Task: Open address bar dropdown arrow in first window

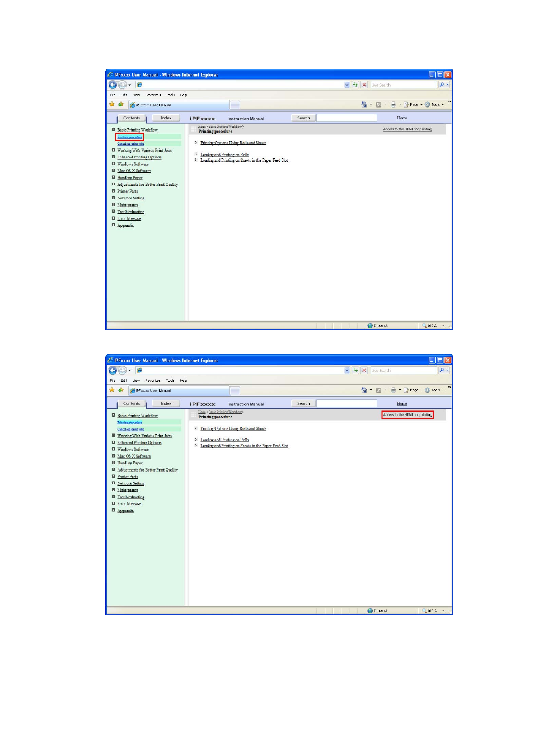Action: [x=347, y=85]
